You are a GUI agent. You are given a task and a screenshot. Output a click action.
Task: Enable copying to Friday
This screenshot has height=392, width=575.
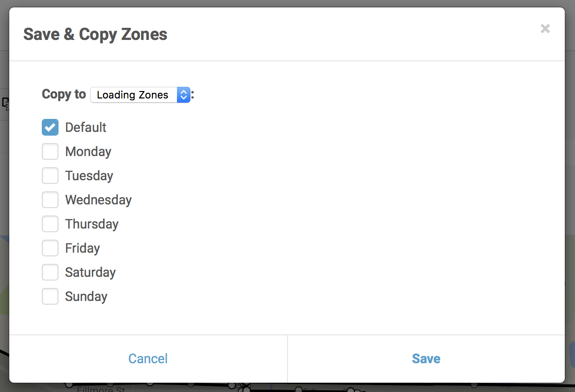pos(50,248)
